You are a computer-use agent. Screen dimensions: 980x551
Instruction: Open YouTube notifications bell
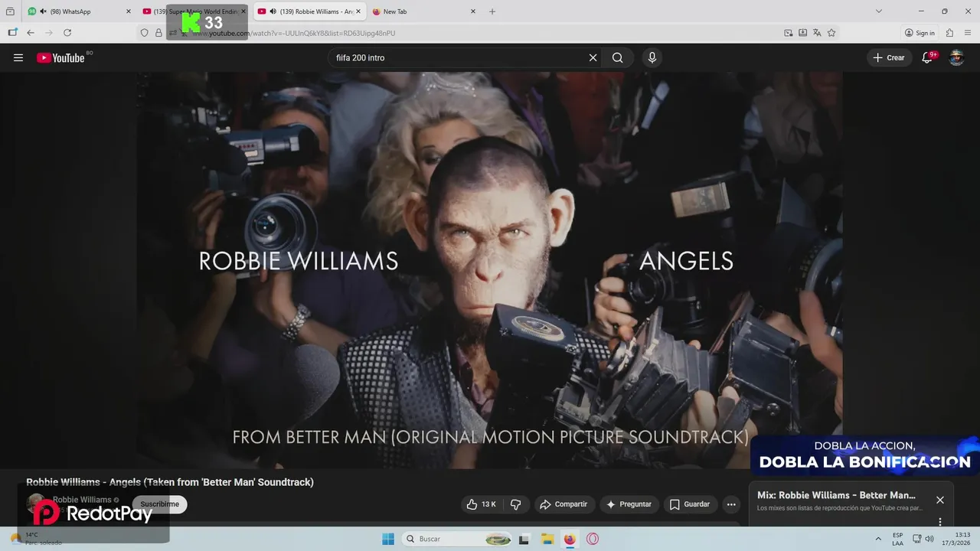927,57
